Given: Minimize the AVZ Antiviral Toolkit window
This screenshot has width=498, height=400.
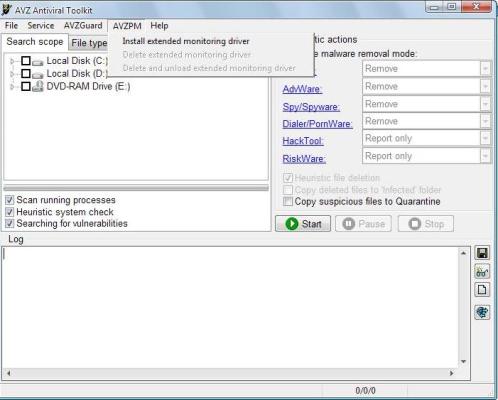Looking at the screenshot, I should [x=434, y=7].
